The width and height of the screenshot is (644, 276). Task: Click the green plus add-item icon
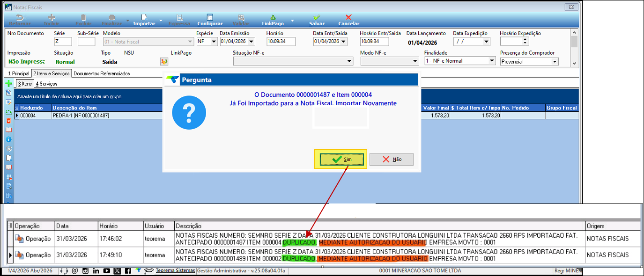(x=8, y=84)
